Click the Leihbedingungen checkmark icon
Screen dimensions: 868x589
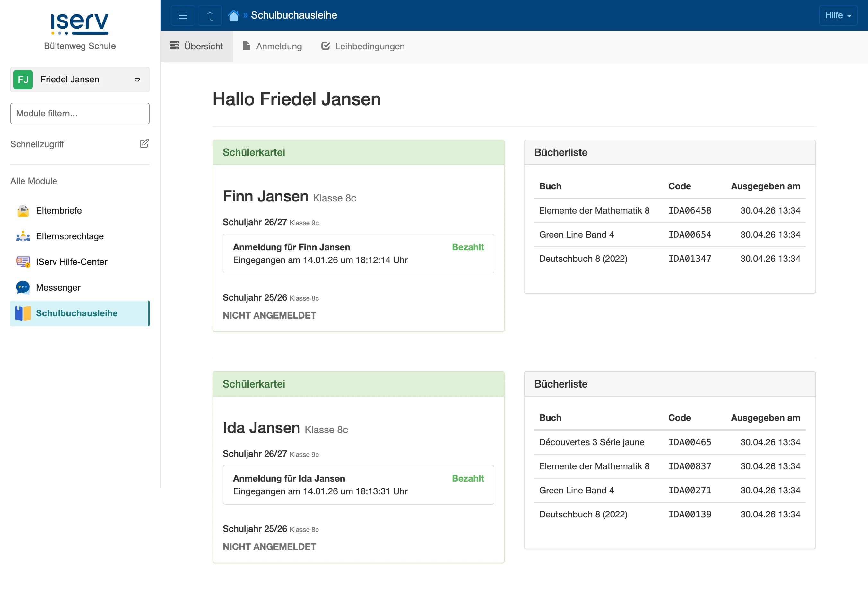click(326, 46)
